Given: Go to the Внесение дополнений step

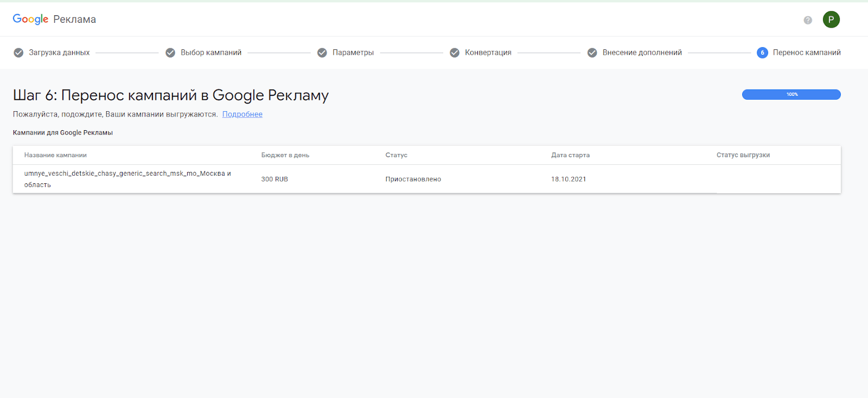Looking at the screenshot, I should coord(642,53).
